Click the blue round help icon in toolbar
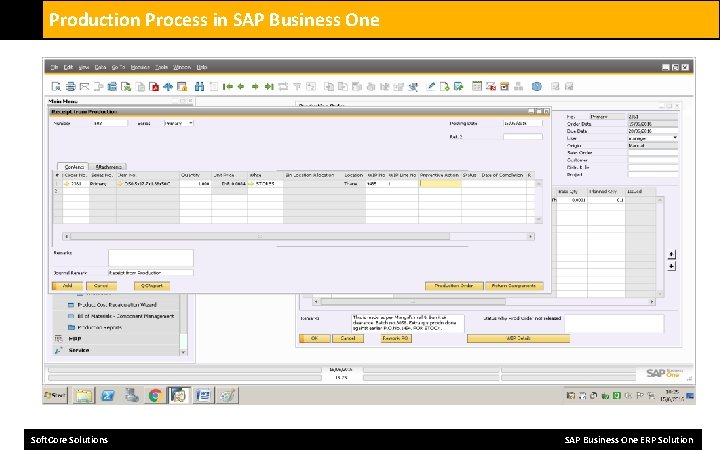720x450 pixels. (x=536, y=86)
